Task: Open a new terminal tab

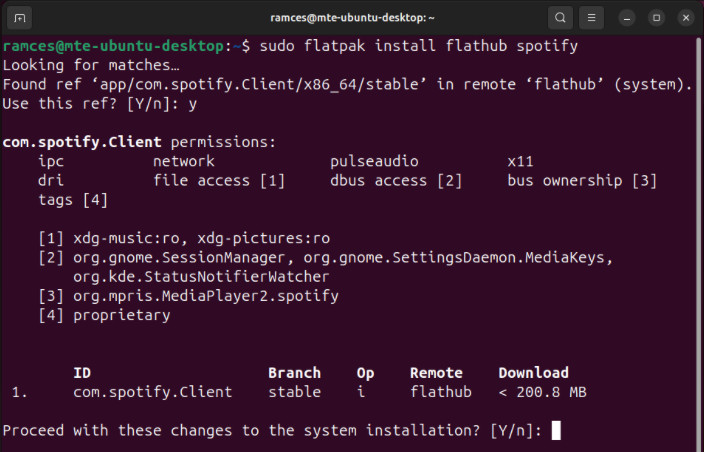Action: coord(19,18)
